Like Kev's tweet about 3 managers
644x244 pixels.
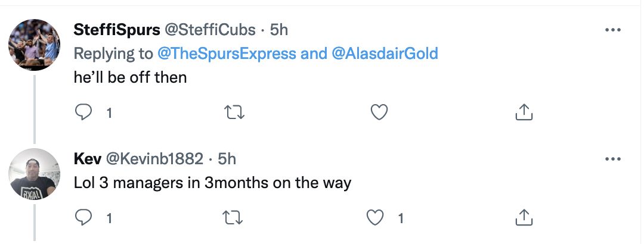376,218
